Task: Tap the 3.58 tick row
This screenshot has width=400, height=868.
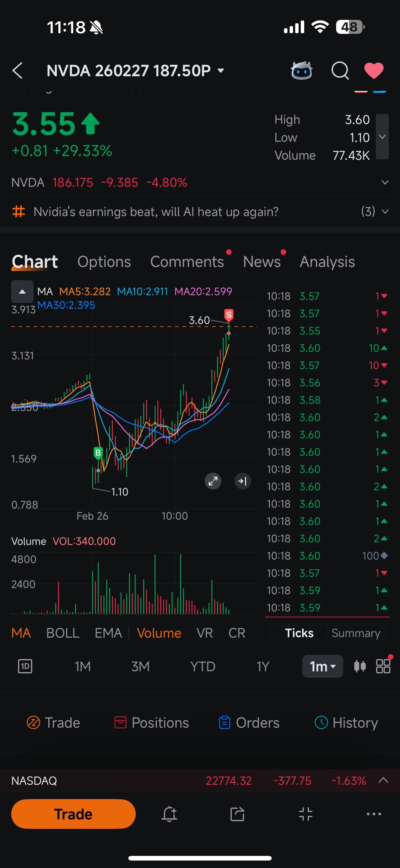Action: click(x=327, y=400)
